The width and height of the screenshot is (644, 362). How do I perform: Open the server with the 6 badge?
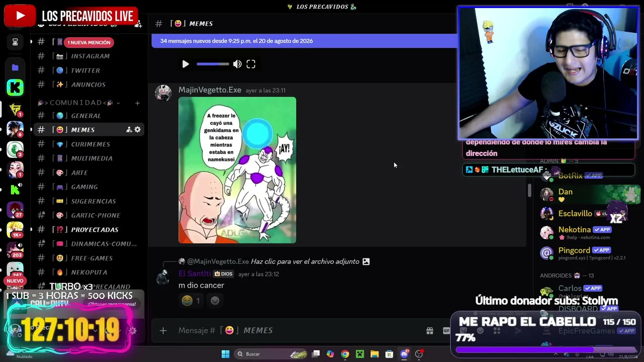[15, 129]
